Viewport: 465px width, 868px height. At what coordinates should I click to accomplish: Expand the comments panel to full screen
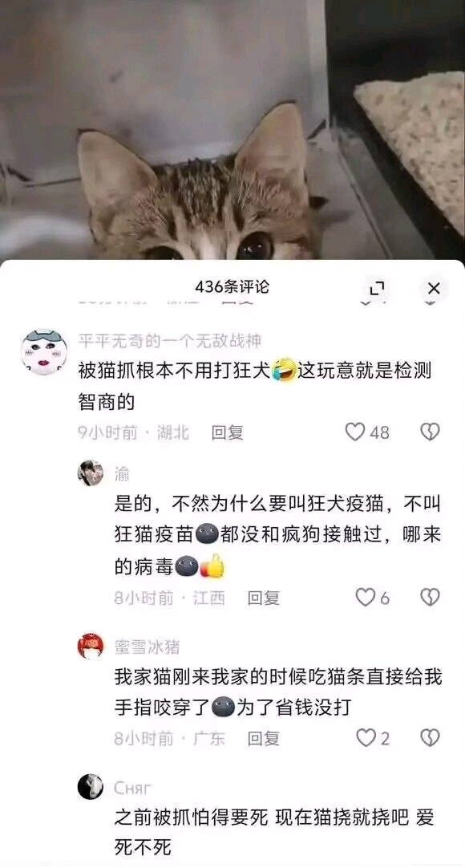coord(377,289)
